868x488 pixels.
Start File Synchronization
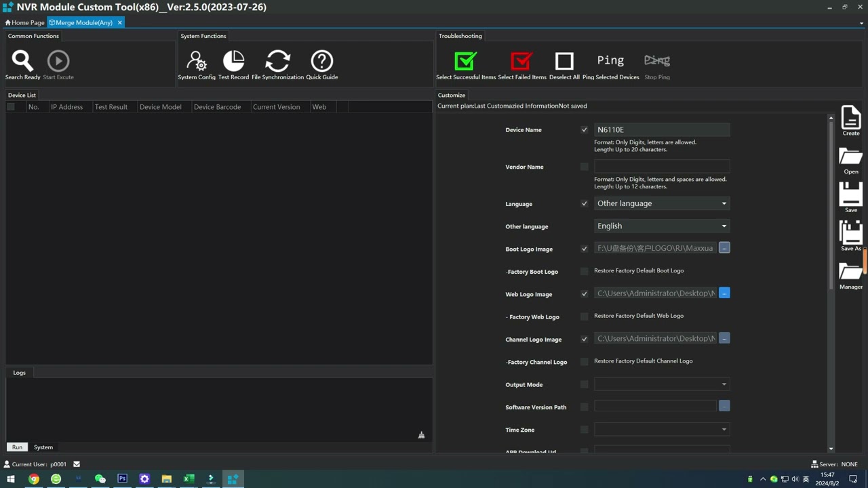pos(277,62)
